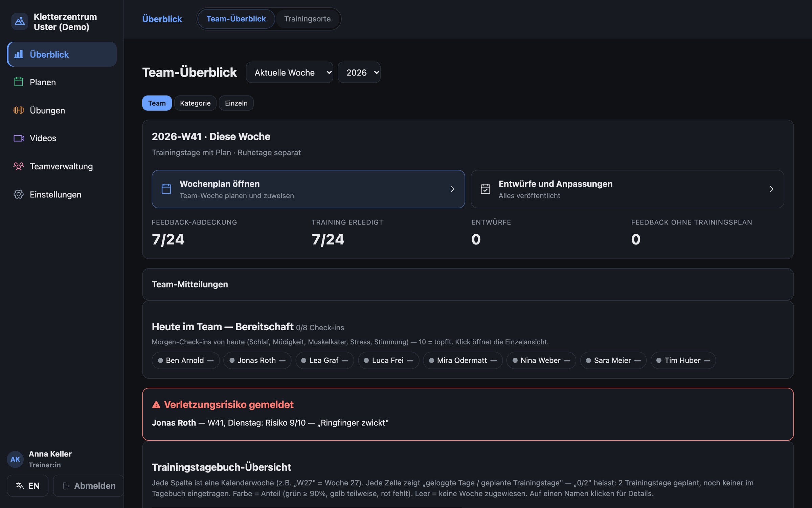
Task: Click the calendar icon in Wochenplan öffnen
Action: (166, 189)
